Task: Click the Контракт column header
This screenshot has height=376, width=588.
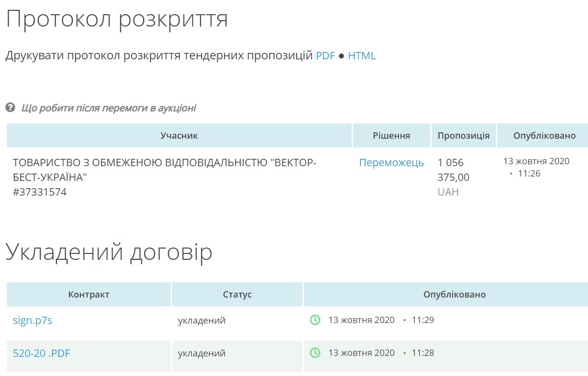Action: 89,295
